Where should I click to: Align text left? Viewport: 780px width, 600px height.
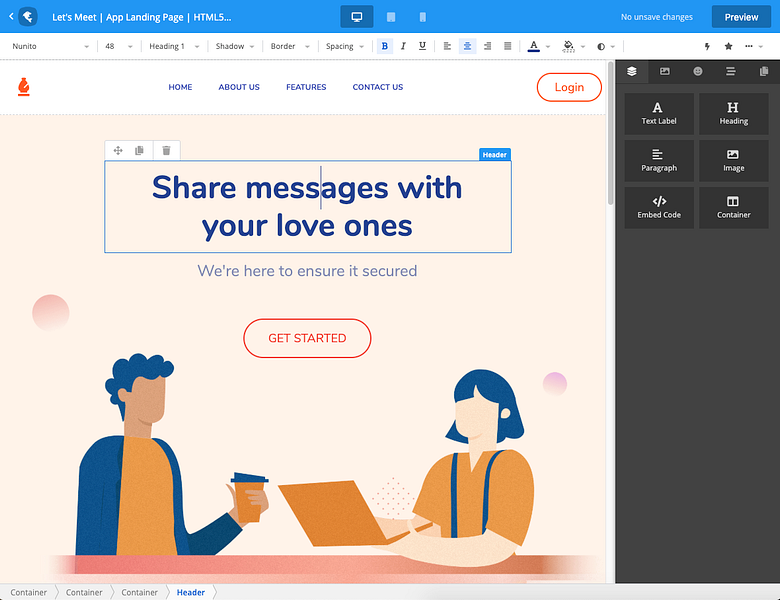447,46
